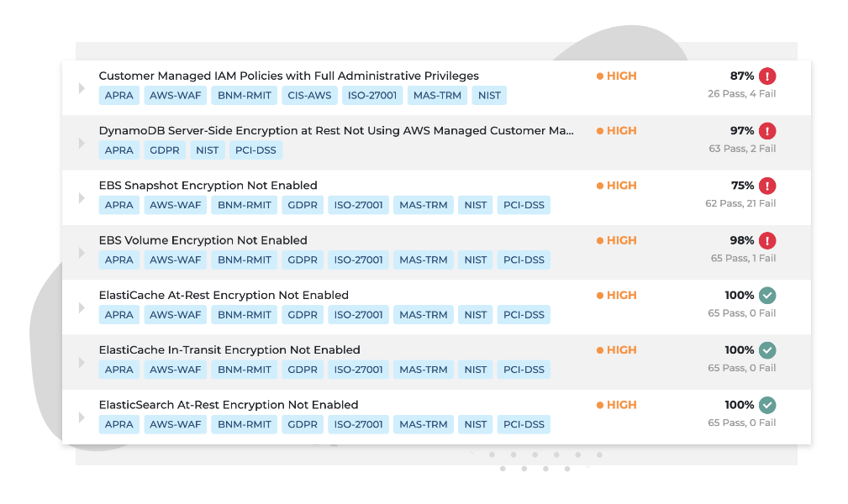Select ISO-27001 tag in EBS Snapshot row
Screen dimensions: 848x504
pyautogui.click(x=358, y=205)
